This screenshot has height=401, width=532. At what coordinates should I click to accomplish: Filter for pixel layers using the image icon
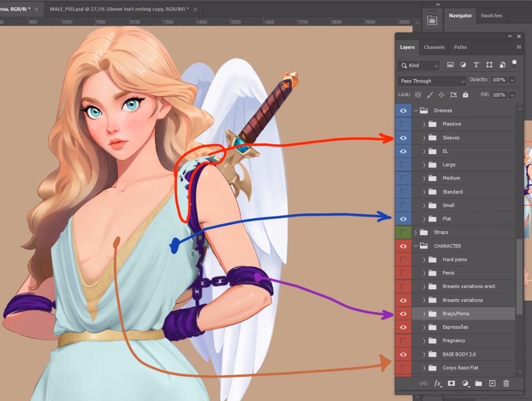click(x=450, y=65)
